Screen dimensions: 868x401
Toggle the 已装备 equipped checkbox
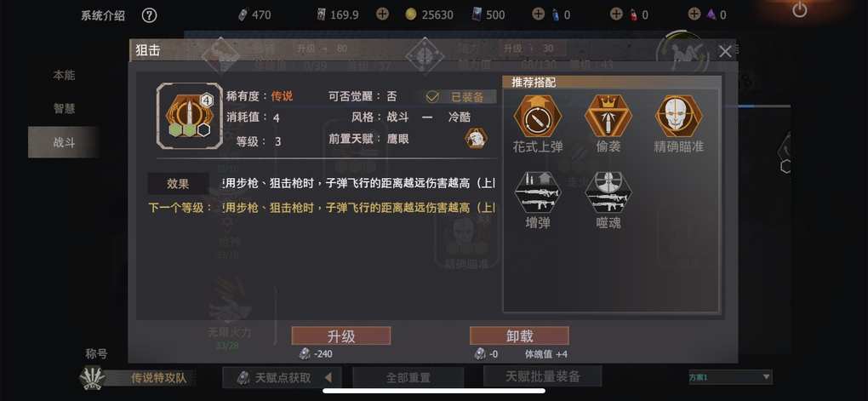click(x=432, y=97)
